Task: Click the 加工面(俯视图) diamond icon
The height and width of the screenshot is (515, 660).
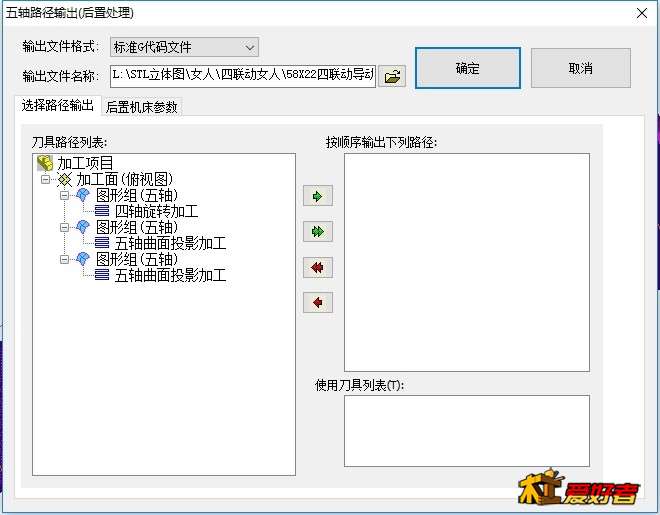Action: (64, 179)
